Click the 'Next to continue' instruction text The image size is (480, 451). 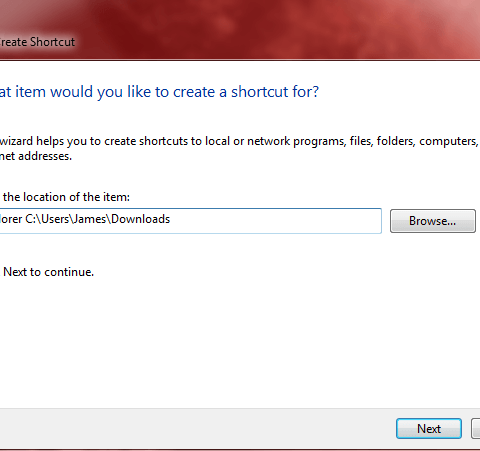coord(48,272)
